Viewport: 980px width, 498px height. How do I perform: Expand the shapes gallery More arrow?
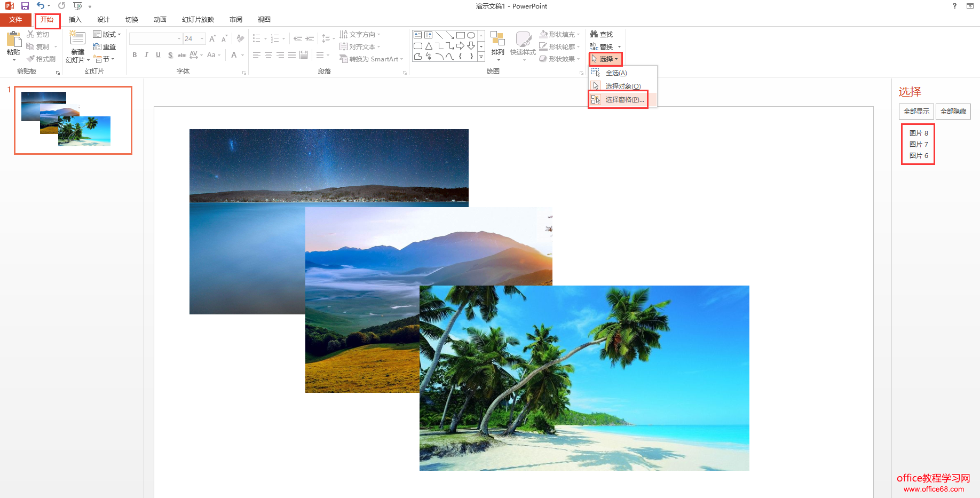point(481,57)
